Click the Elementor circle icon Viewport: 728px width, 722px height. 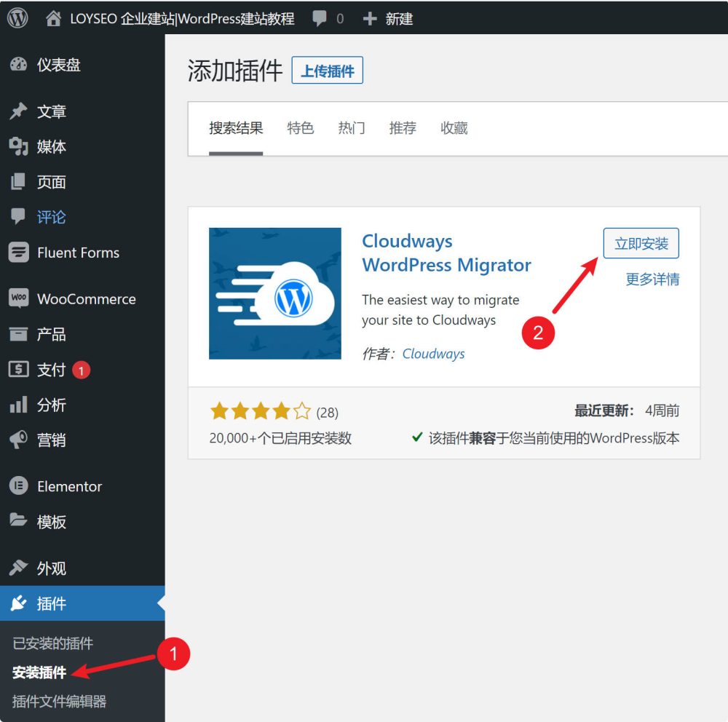click(x=19, y=486)
